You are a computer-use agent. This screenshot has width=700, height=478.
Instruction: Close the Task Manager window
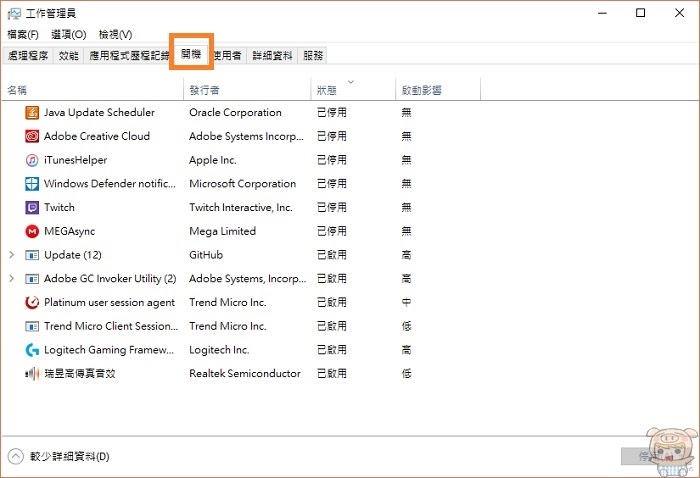679,13
